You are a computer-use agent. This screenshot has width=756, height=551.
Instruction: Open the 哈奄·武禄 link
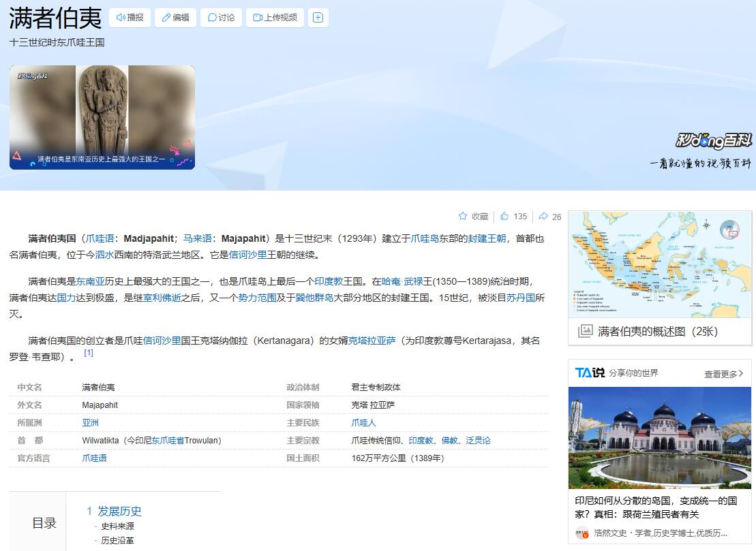pos(402,281)
